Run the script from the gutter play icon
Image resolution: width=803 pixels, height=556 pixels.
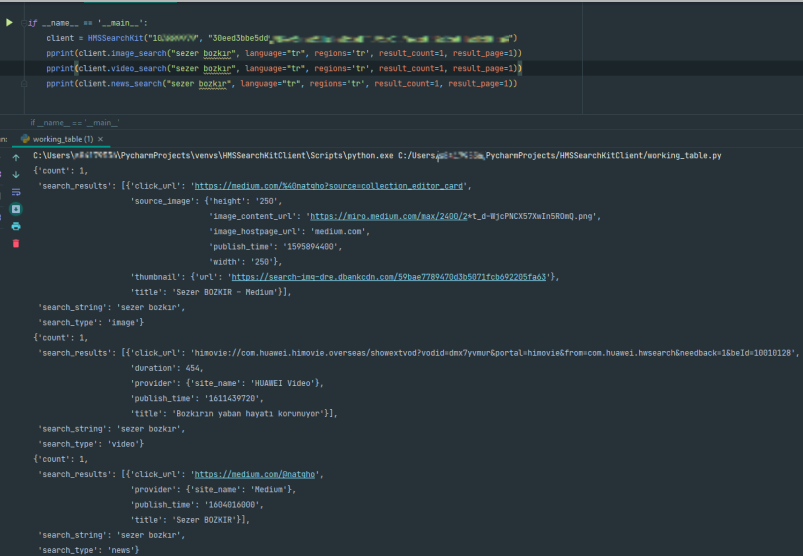[9, 23]
